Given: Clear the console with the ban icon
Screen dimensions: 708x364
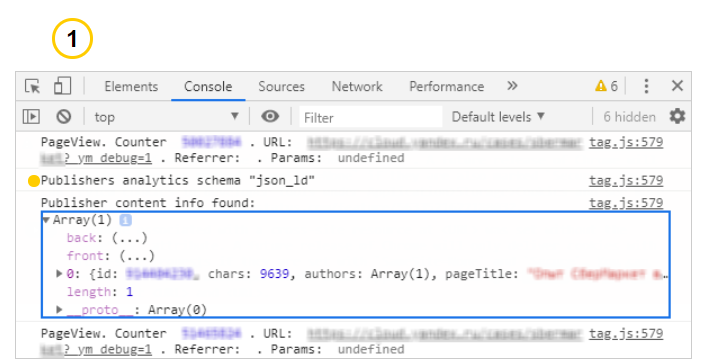Looking at the screenshot, I should tap(64, 117).
